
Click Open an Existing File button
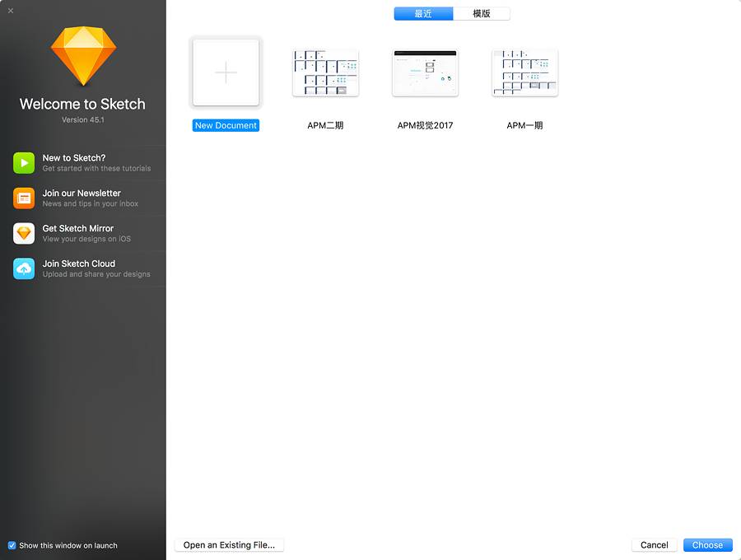[x=229, y=545]
